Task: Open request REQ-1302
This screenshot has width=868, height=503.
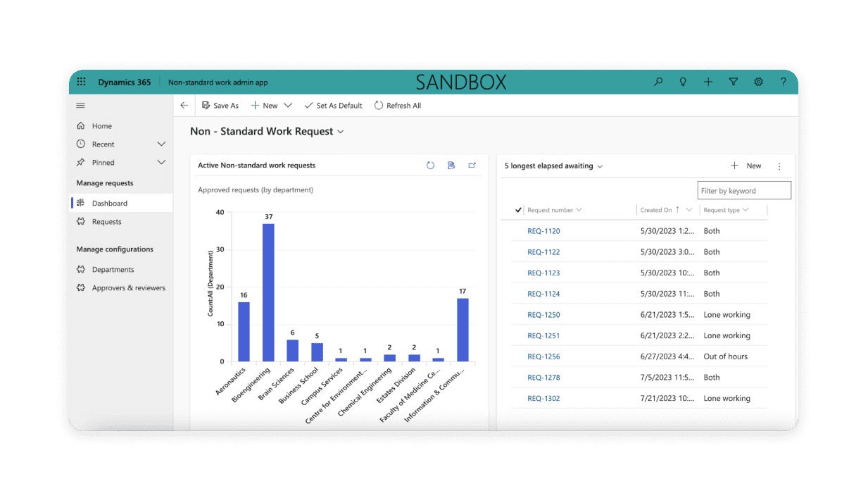Action: [x=543, y=399]
